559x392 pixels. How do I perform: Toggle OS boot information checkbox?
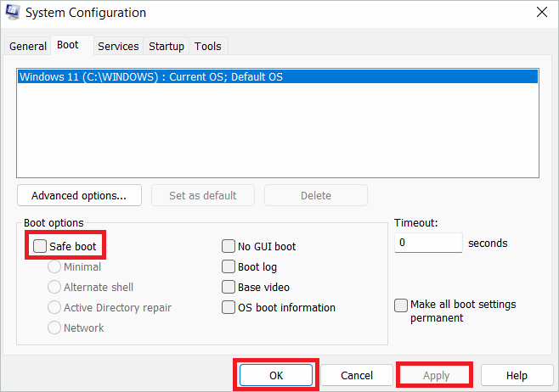[x=229, y=308]
